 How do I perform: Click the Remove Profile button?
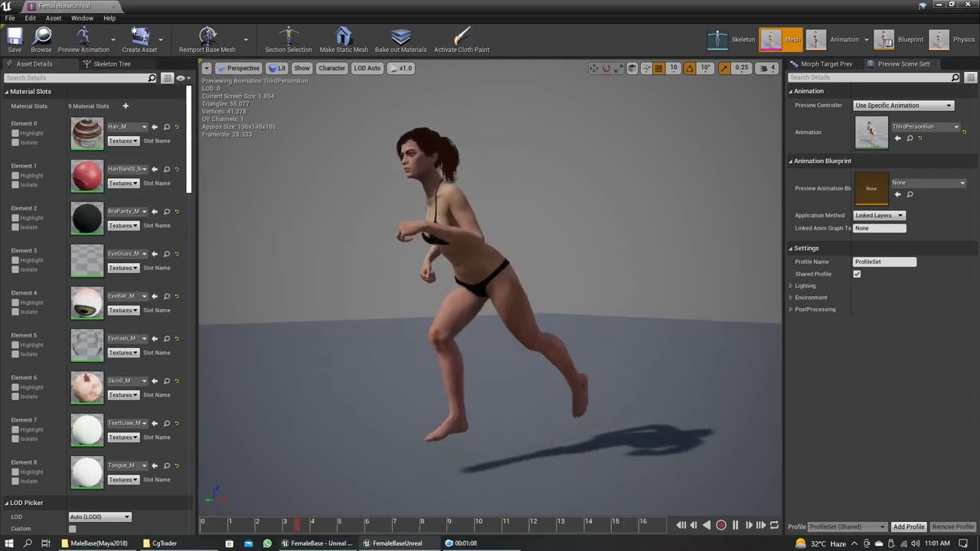pyautogui.click(x=953, y=527)
